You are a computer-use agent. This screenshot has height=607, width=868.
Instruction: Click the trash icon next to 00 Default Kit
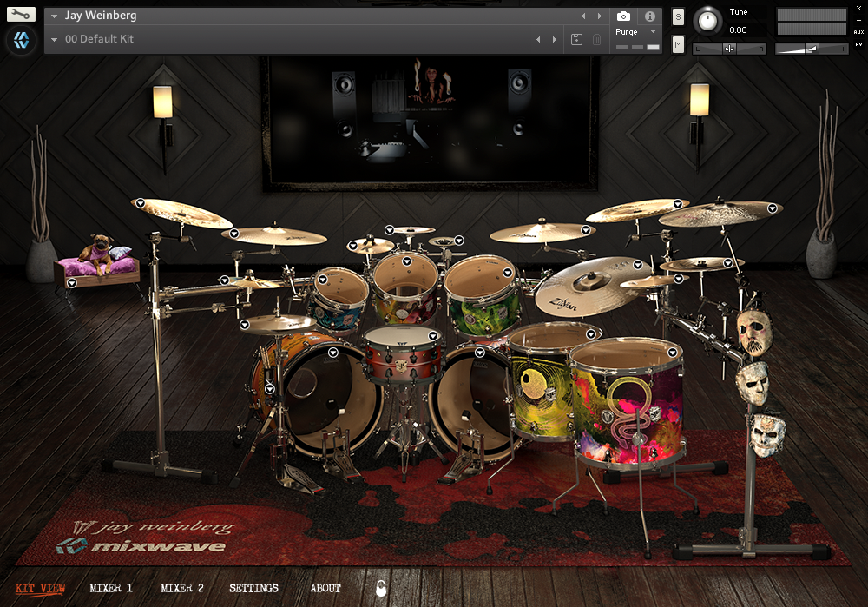(596, 39)
